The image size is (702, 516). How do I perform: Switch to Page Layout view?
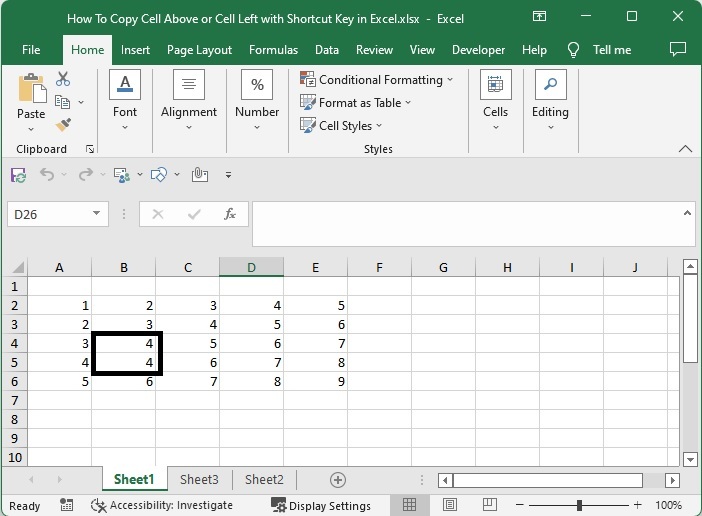(x=449, y=506)
